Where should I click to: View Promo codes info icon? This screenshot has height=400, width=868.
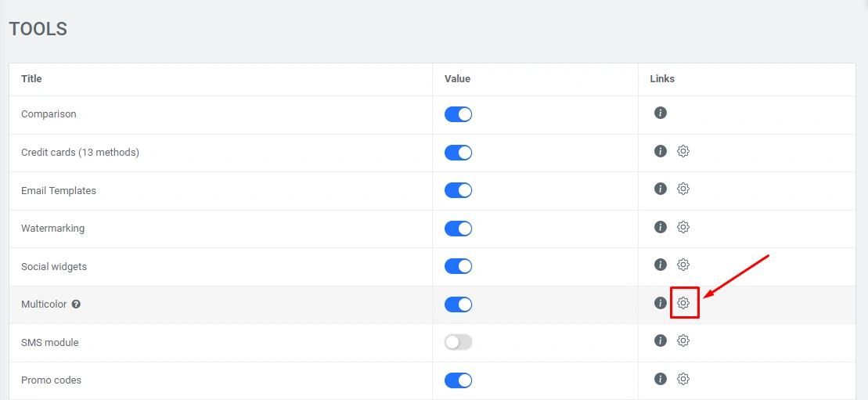click(x=660, y=379)
